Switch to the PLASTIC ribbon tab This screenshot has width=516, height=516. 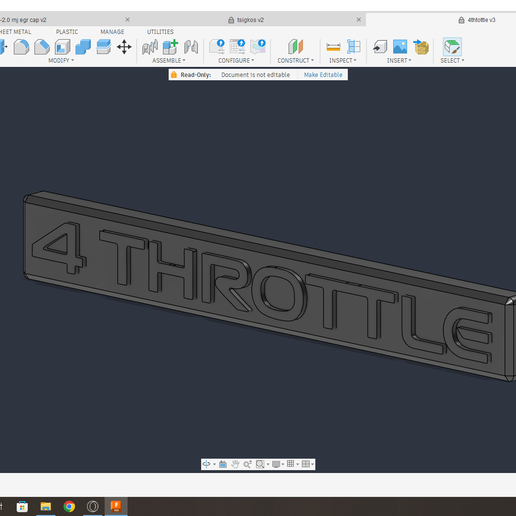coord(67,32)
